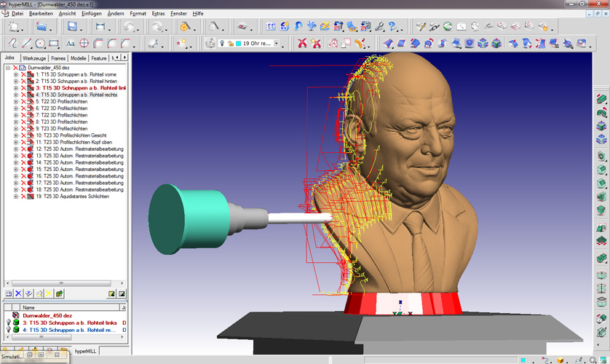Click the yellow X icon in jobs toolbar
610x364 pixels.
coord(49,293)
